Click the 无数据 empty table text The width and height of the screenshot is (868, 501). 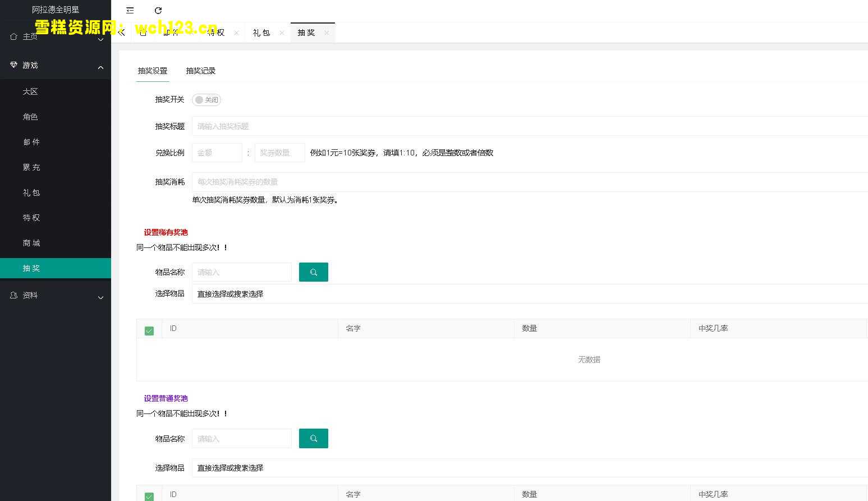coord(589,360)
